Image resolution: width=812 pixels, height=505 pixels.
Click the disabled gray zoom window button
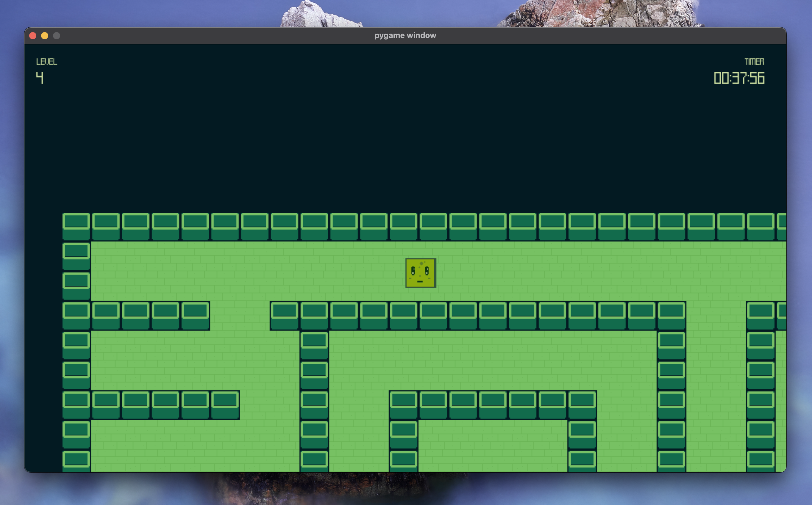coord(57,36)
